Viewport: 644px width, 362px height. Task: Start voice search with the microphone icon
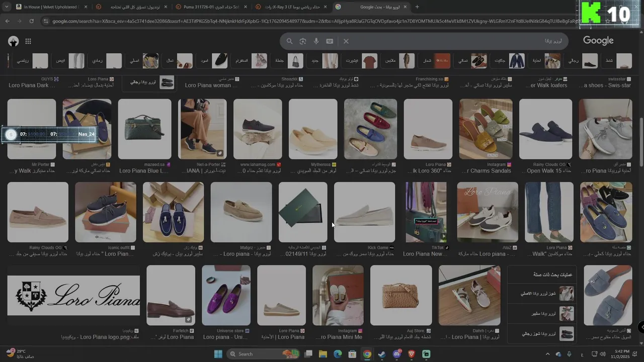(316, 41)
